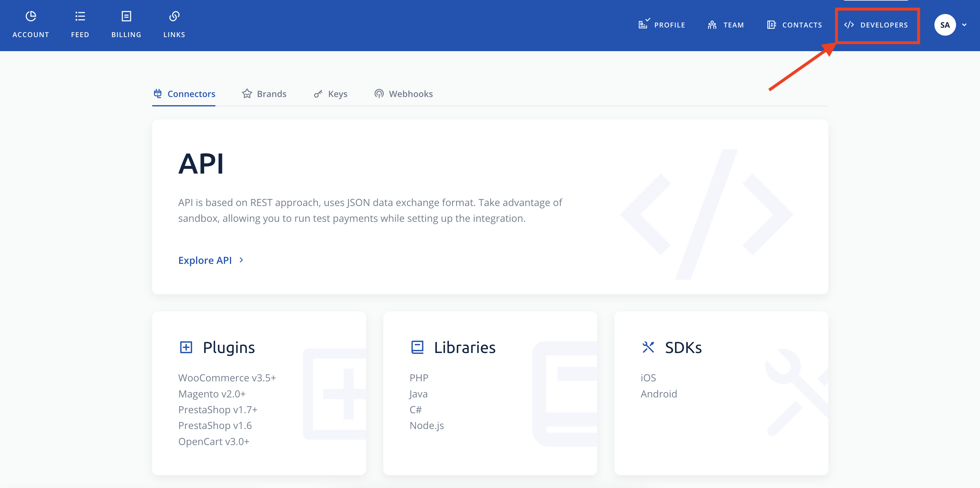980x488 pixels.
Task: Open the DEVELOPERS menu item
Action: click(x=876, y=25)
